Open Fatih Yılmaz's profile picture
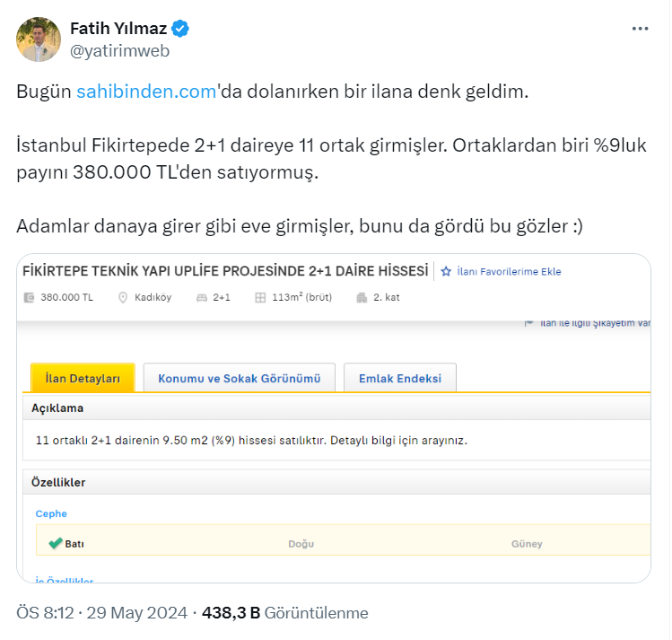This screenshot has width=672, height=640. click(39, 39)
